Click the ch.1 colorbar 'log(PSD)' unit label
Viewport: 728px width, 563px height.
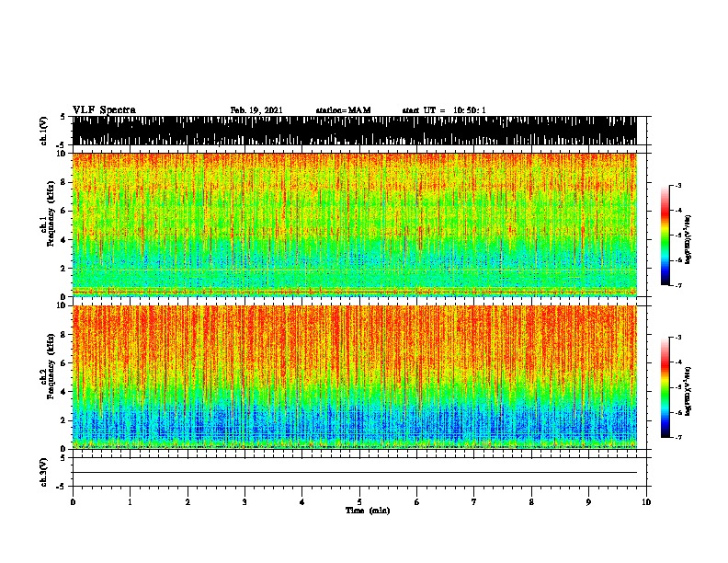coord(688,239)
